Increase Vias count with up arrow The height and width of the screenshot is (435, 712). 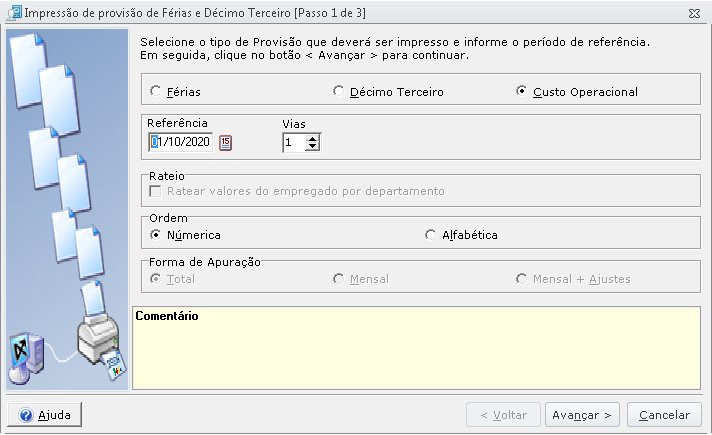coord(312,138)
